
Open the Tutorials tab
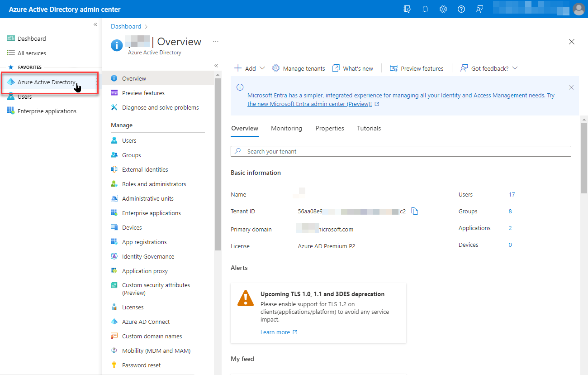point(369,128)
